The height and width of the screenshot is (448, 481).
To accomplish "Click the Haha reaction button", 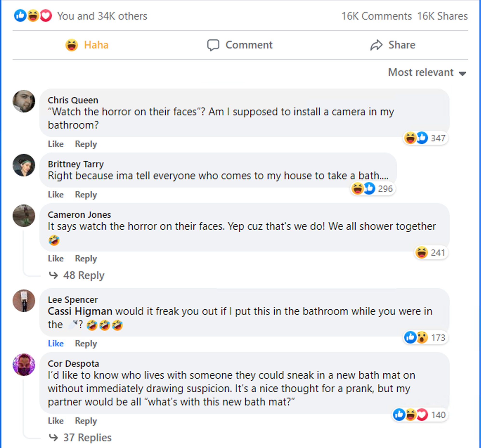I will [87, 45].
